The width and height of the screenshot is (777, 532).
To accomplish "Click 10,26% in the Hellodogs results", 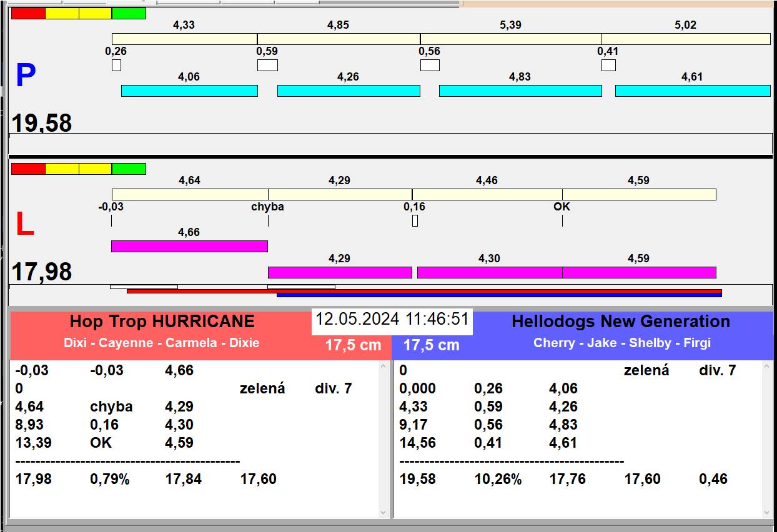I will (498, 480).
